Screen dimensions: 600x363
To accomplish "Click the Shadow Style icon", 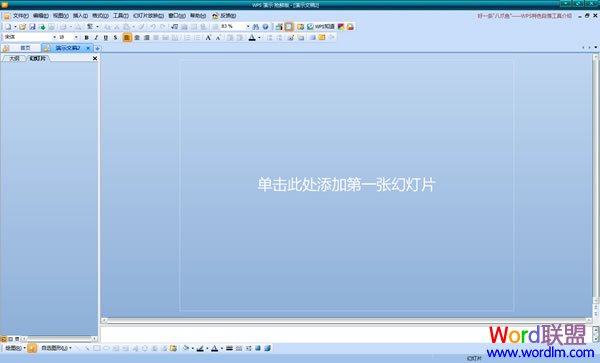I will pos(258,348).
